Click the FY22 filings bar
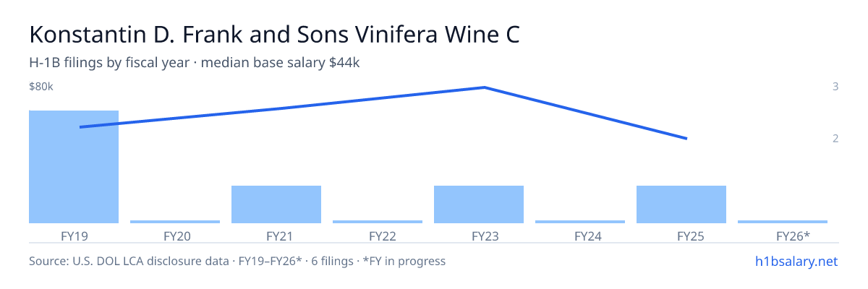 click(x=378, y=222)
